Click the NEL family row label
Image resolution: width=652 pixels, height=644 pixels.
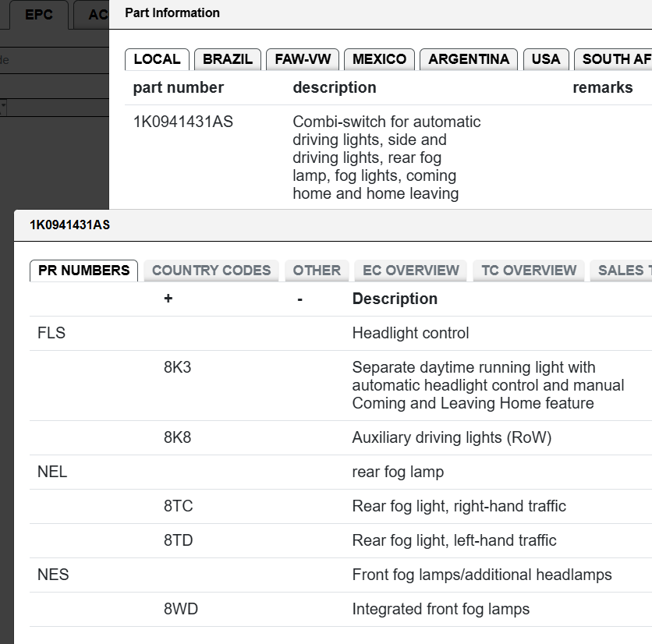pyautogui.click(x=52, y=472)
